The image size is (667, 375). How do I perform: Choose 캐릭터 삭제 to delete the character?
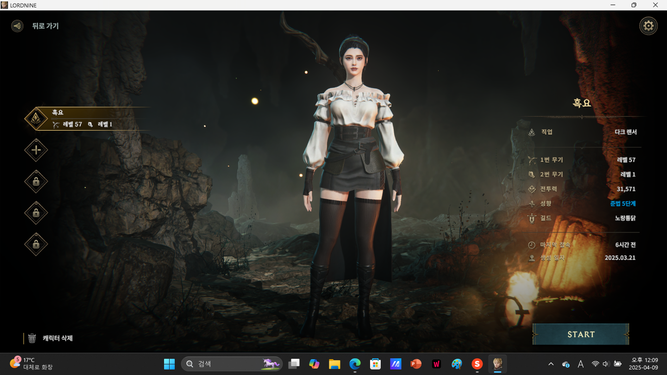tap(57, 338)
